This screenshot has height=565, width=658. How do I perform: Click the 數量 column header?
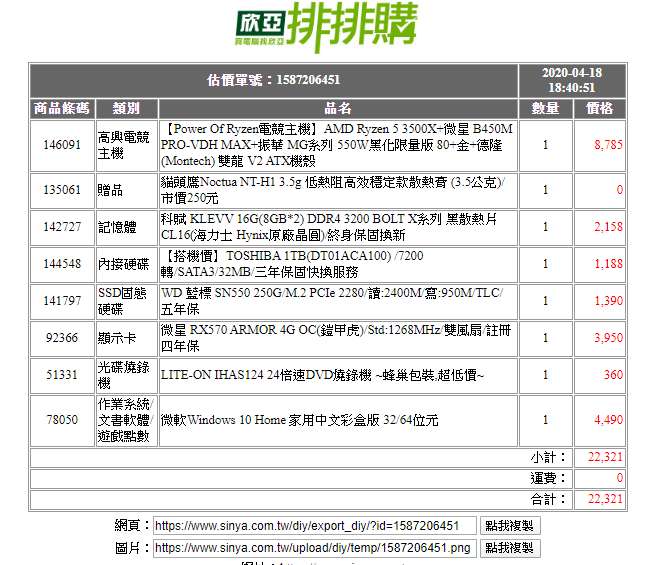[x=546, y=109]
